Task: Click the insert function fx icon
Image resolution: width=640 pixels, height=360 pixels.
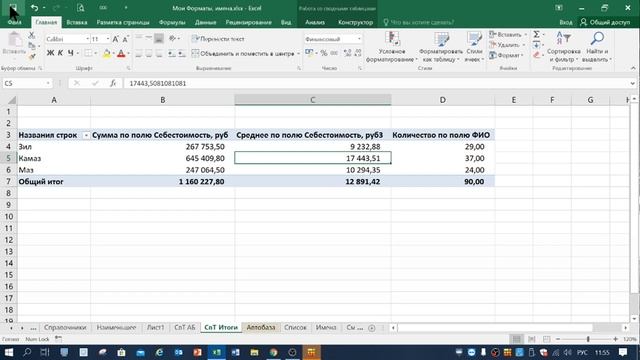Action: coord(113,83)
